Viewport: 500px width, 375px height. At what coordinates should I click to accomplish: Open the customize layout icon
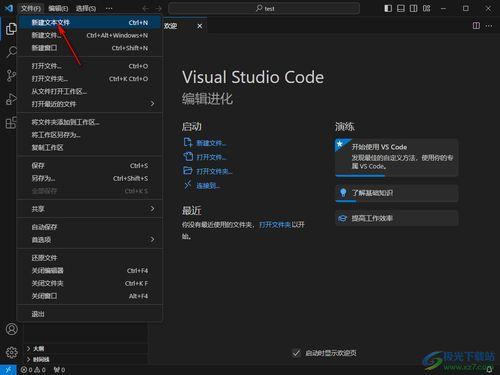click(x=426, y=8)
